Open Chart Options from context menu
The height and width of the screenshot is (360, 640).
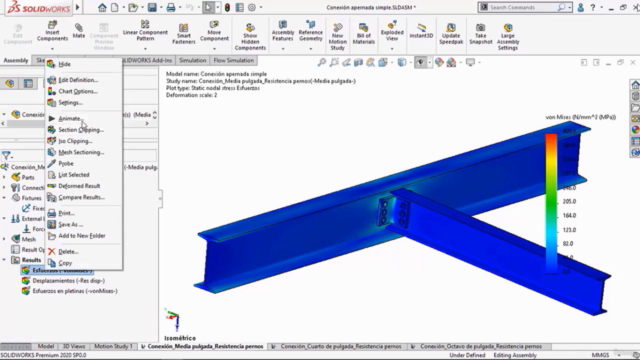tap(78, 91)
